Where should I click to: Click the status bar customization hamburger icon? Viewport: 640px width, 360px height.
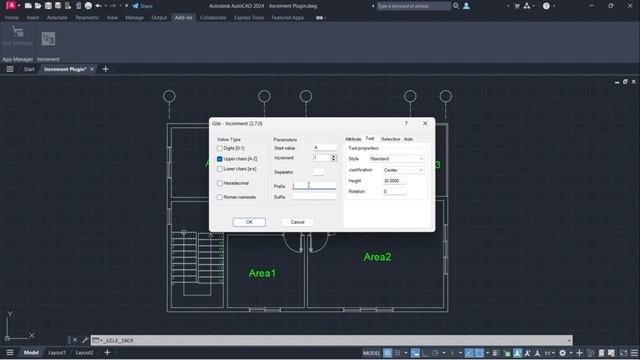634,353
